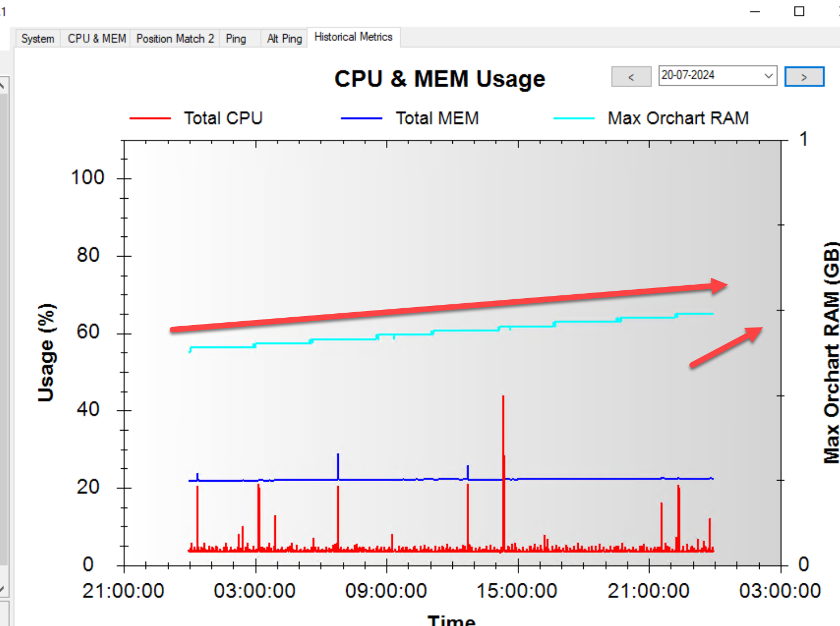Image resolution: width=840 pixels, height=626 pixels.
Task: Go to the Ping tab
Action: 236,39
